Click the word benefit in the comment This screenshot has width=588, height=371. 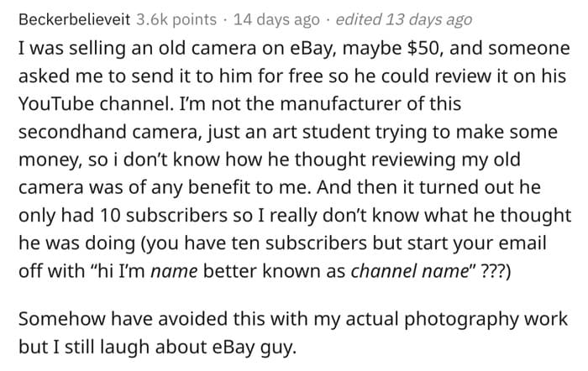tap(218, 187)
